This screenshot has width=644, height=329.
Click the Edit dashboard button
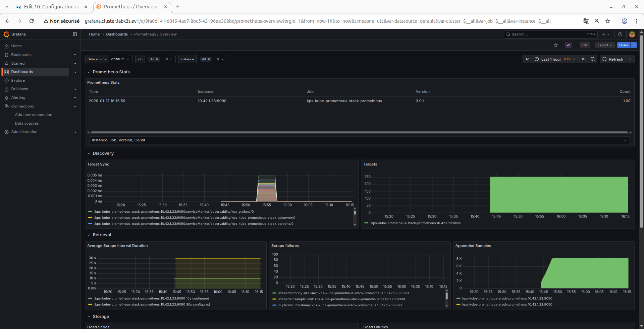coord(585,45)
